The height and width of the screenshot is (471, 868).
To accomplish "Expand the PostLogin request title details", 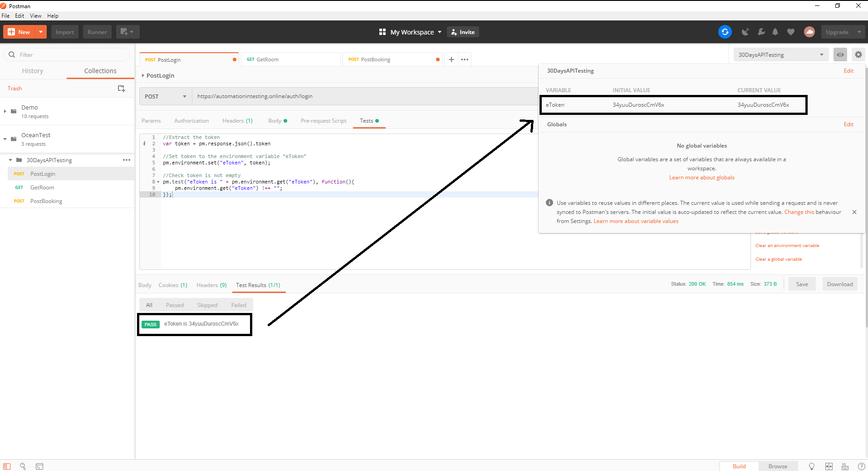I will click(x=143, y=75).
